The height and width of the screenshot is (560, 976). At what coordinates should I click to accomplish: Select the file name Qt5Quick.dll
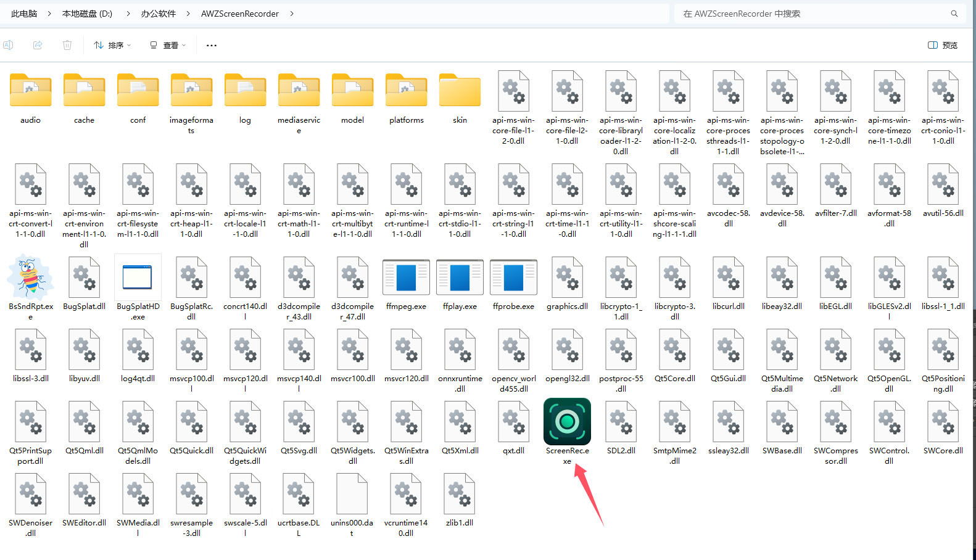click(x=191, y=451)
